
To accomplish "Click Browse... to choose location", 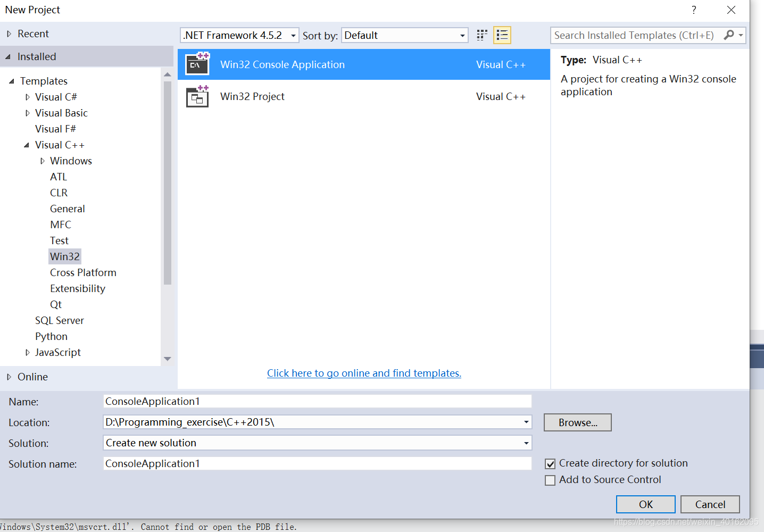I will click(x=578, y=422).
